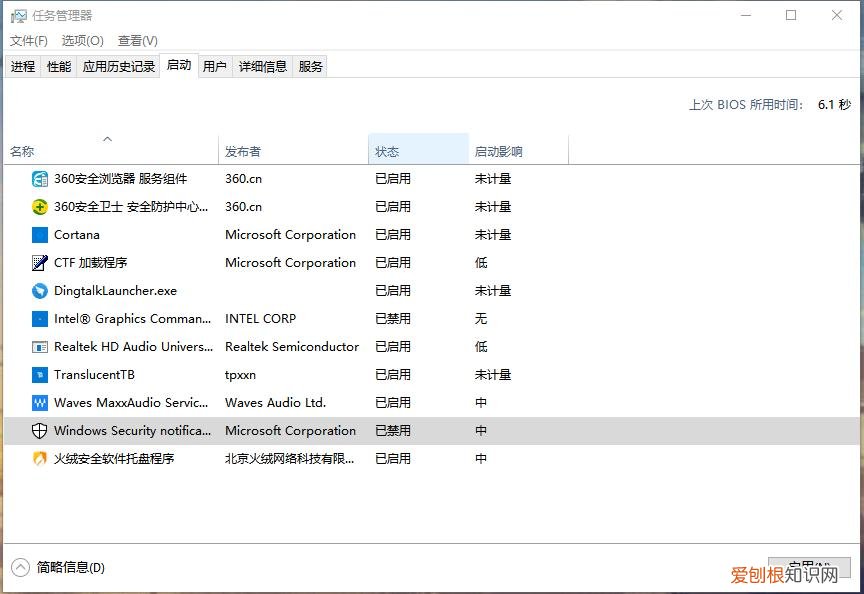Click 已禁用 status in Intel Graphics row
This screenshot has width=864, height=594.
pos(393,318)
